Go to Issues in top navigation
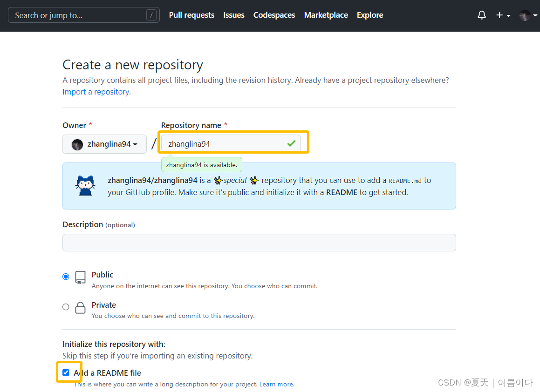The width and height of the screenshot is (540, 392). coord(233,15)
